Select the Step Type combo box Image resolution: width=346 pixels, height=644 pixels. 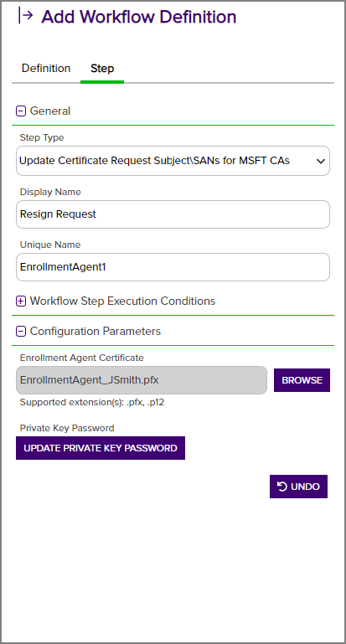point(173,161)
